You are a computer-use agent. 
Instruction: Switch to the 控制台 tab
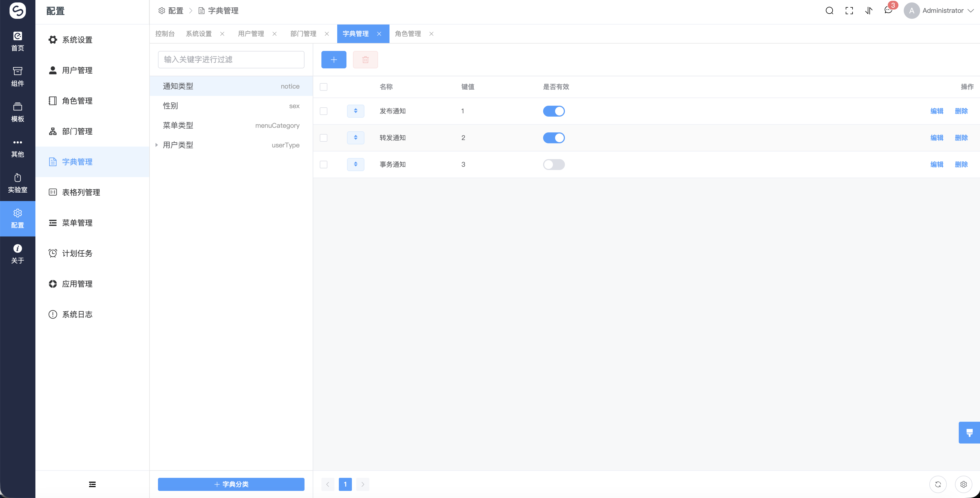coord(165,34)
